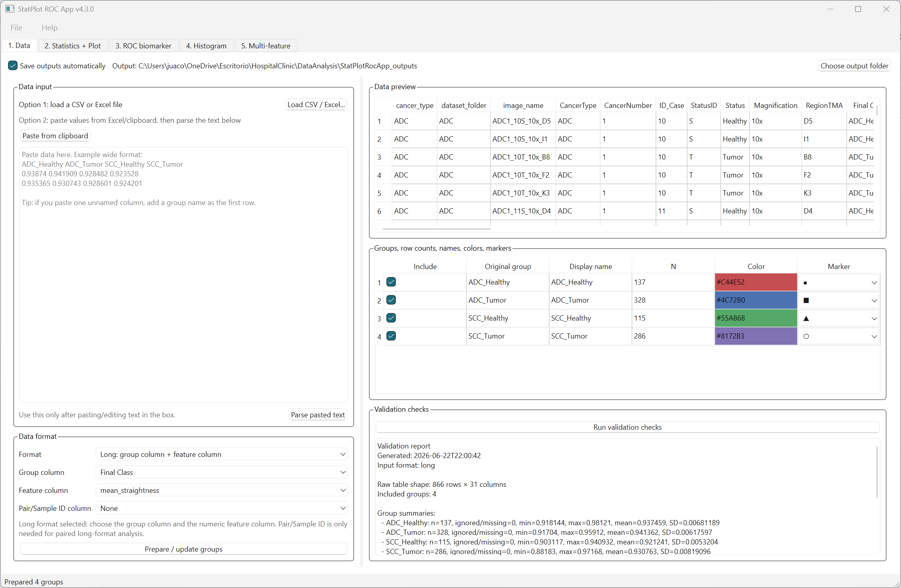Screen dimensions: 901x588
Task: Click the RegionTMA column header
Action: click(x=824, y=106)
